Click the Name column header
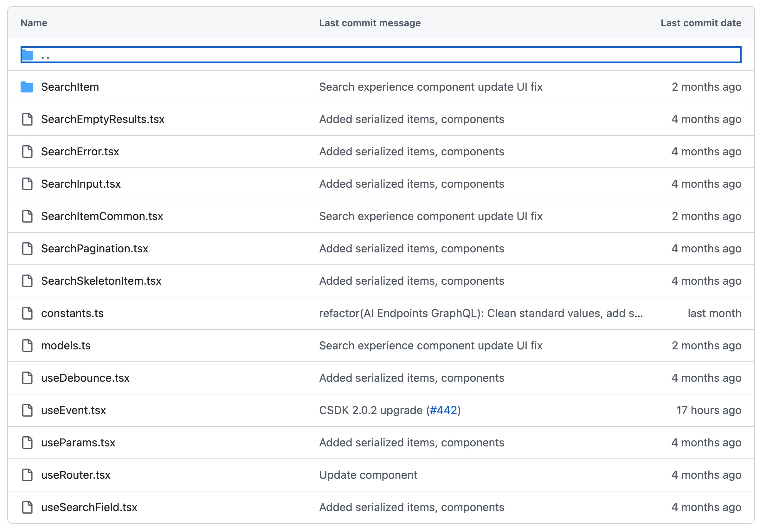Image resolution: width=760 pixels, height=532 pixels. point(33,23)
